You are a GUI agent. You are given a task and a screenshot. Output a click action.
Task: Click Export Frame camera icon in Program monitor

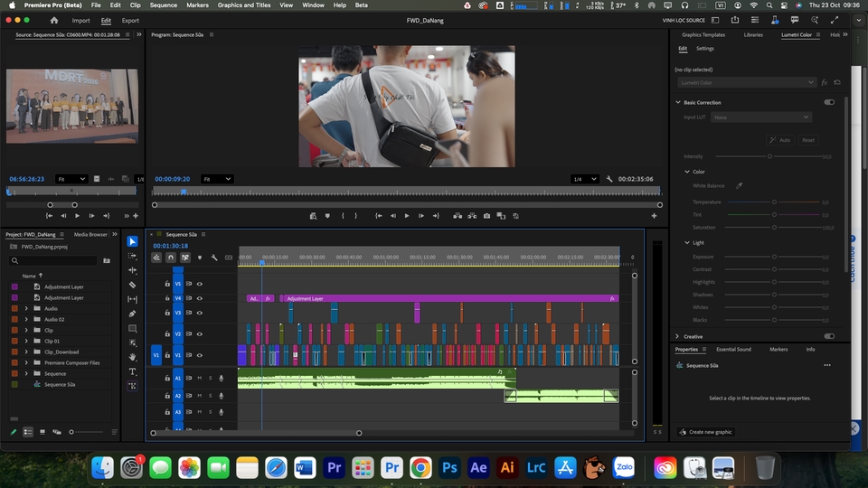pos(486,216)
